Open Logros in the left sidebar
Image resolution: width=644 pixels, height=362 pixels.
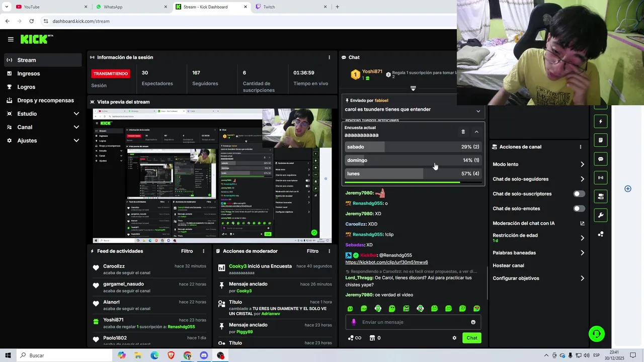tap(43, 87)
